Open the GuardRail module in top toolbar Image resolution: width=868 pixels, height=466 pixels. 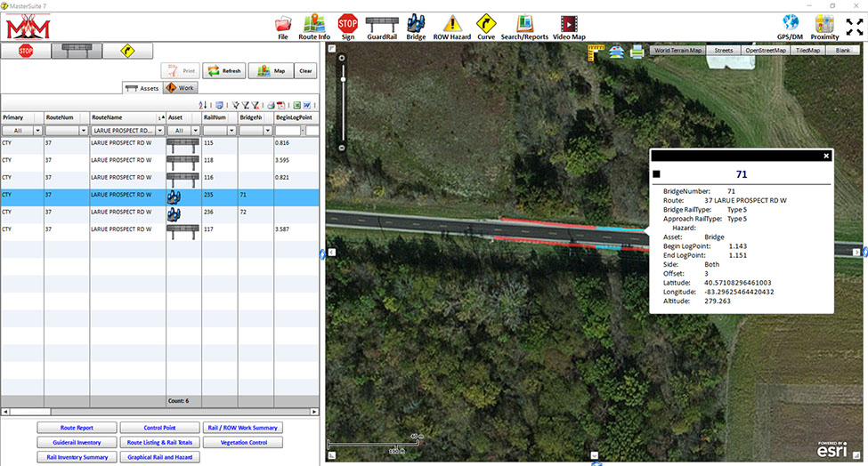tap(383, 24)
